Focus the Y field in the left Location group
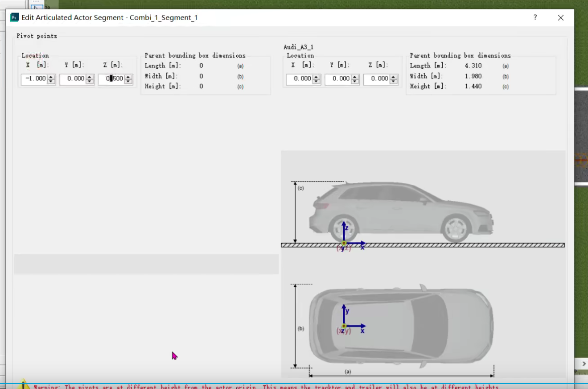The width and height of the screenshot is (588, 389). [x=73, y=79]
